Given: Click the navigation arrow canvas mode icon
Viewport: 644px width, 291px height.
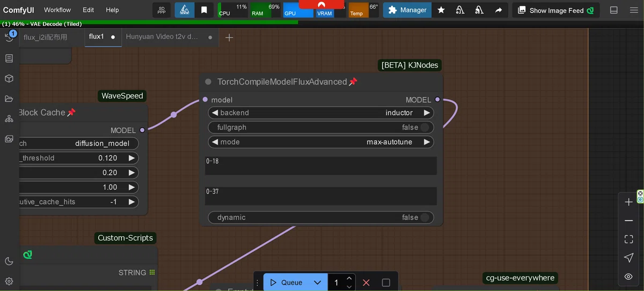Looking at the screenshot, I should tap(628, 258).
